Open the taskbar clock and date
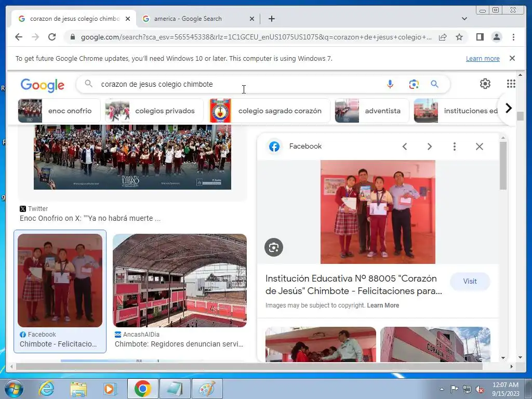The image size is (532, 399). pos(505,389)
